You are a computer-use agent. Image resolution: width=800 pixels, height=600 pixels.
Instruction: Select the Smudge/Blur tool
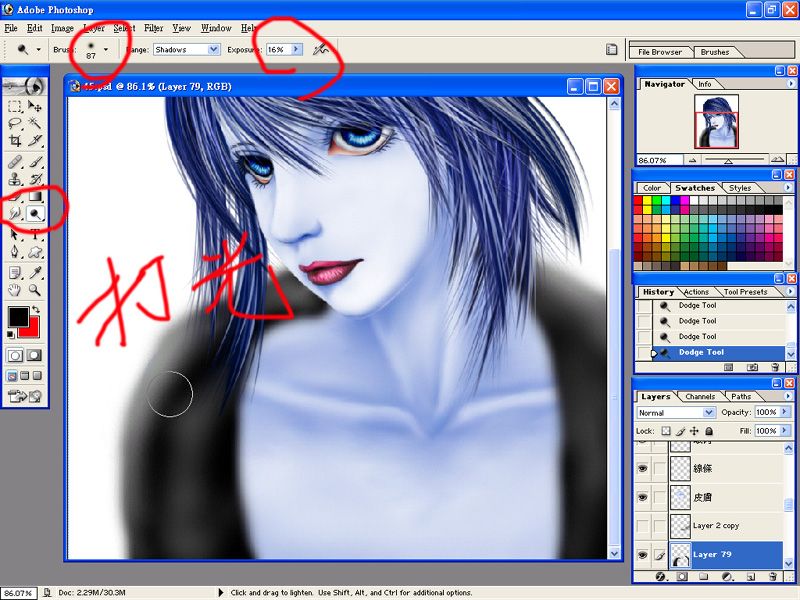pos(15,213)
